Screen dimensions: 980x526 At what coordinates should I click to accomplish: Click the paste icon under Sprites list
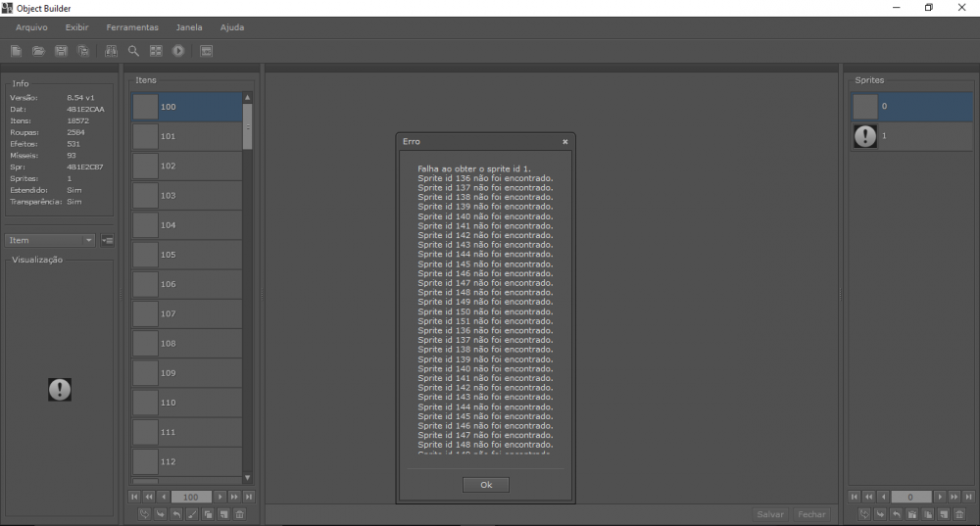(912, 514)
